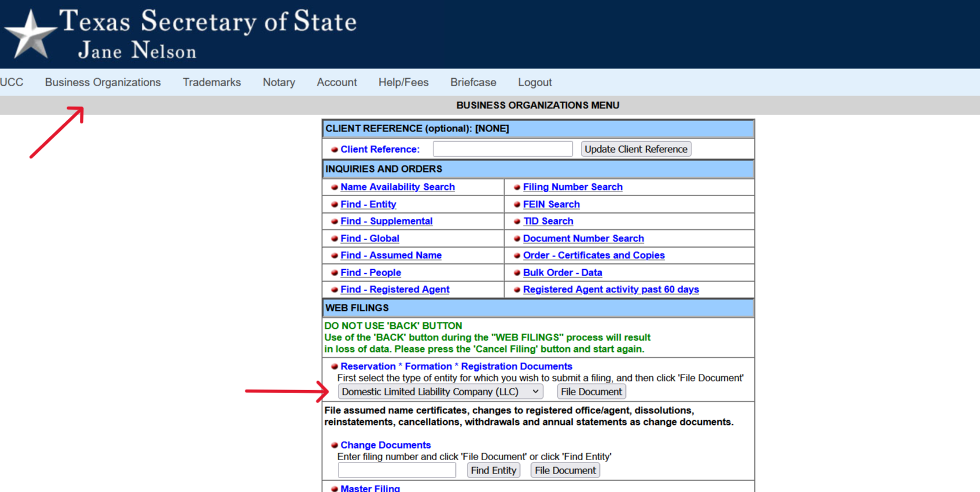
Task: Open the Find - Supplemental link
Action: click(x=386, y=221)
